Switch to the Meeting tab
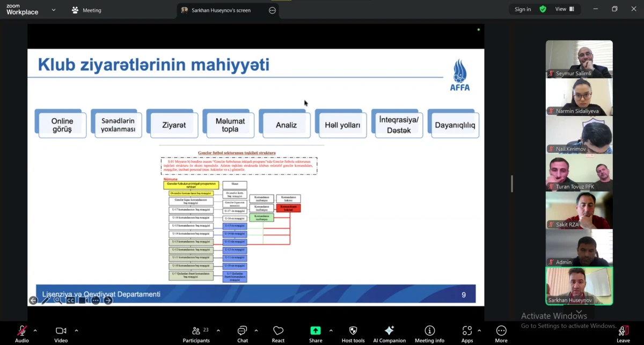 (x=86, y=10)
